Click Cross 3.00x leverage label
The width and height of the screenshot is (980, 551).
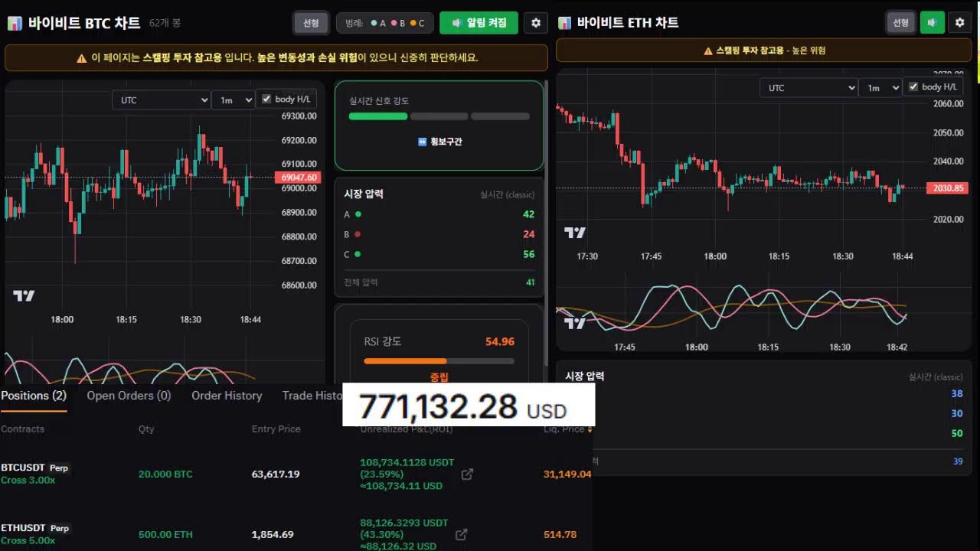click(x=28, y=480)
